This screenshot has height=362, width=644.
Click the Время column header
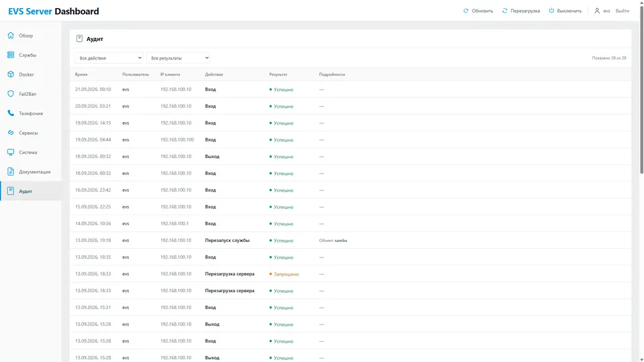[x=81, y=74]
